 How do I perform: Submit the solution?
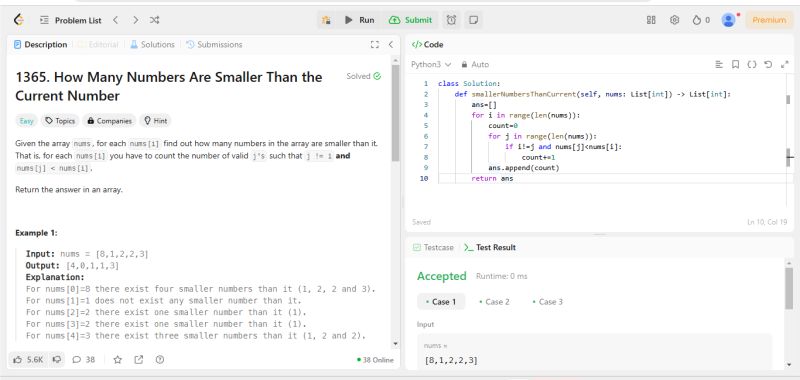coord(411,20)
